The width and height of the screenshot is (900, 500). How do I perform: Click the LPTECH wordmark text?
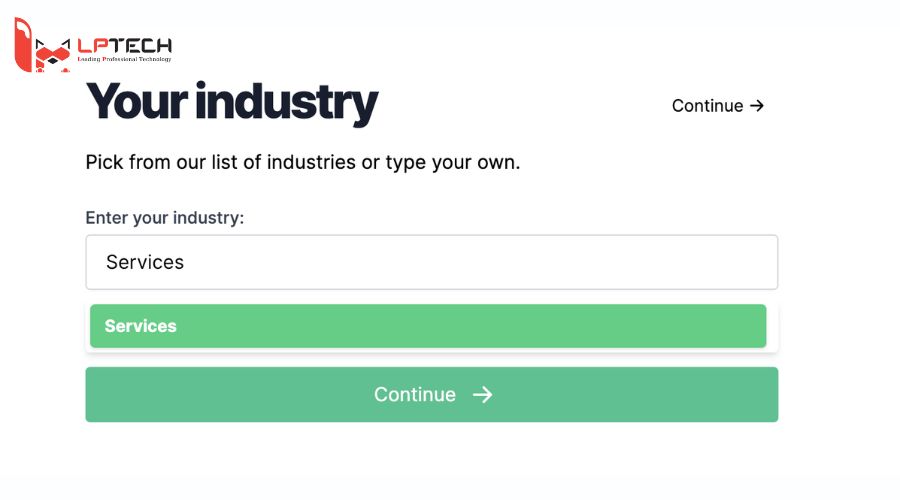click(x=125, y=46)
